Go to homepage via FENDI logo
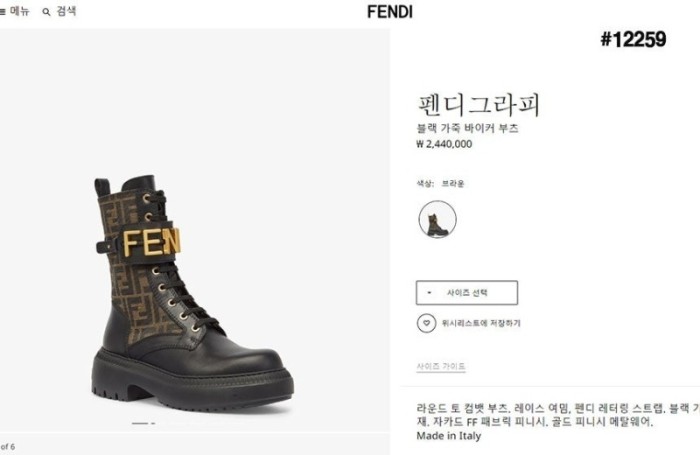 pos(389,12)
